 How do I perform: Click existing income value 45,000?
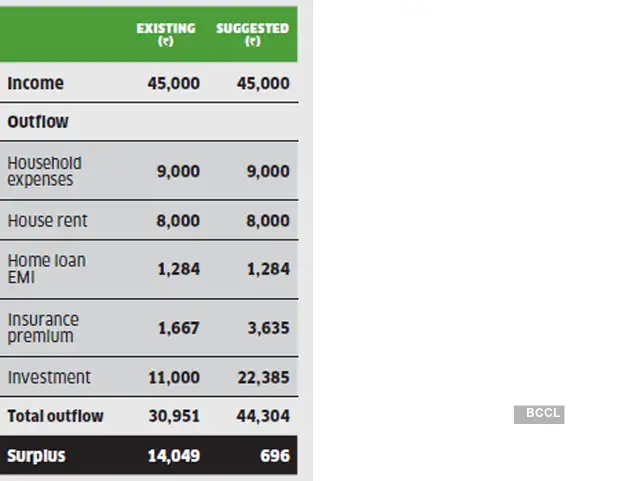[x=173, y=83]
